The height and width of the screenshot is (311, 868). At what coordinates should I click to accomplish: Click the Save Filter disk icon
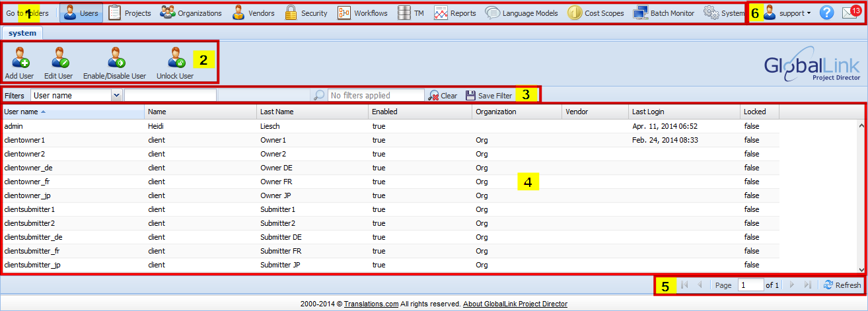(470, 96)
